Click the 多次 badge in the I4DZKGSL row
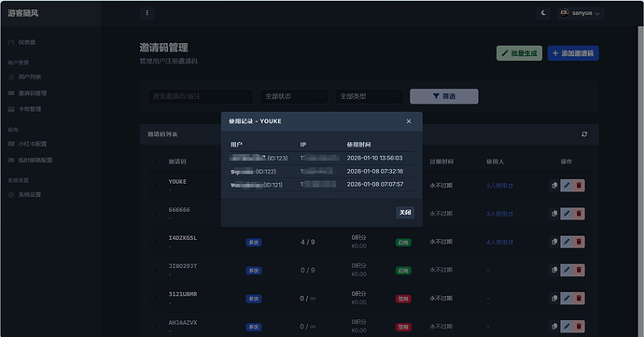644x337 pixels. pos(254,243)
